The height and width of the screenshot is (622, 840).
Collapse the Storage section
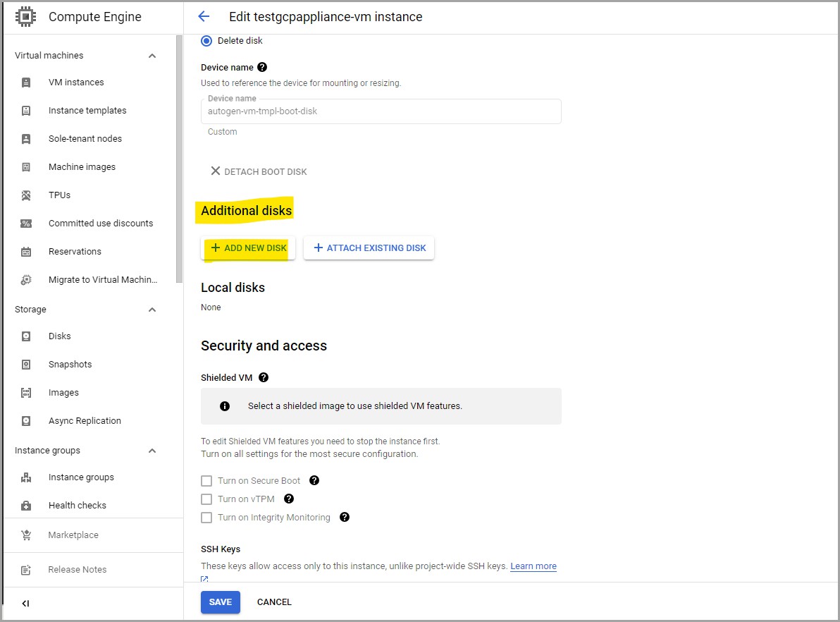[152, 310]
